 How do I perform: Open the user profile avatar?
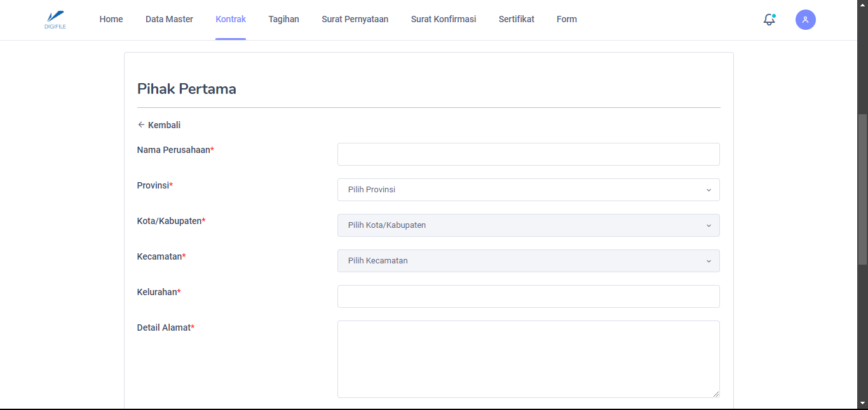click(805, 20)
